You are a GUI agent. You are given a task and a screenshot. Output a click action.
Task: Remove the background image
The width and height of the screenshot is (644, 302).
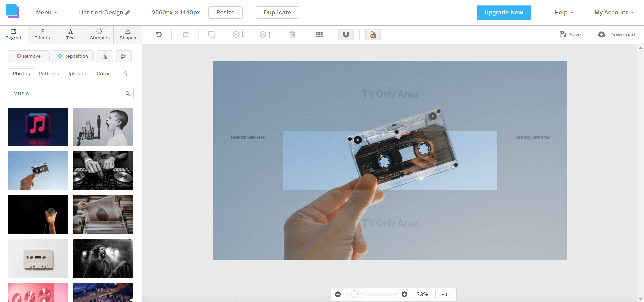pos(29,56)
